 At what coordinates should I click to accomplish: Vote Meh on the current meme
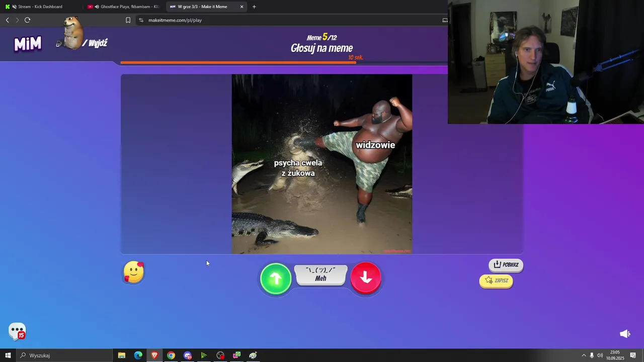[x=321, y=275]
